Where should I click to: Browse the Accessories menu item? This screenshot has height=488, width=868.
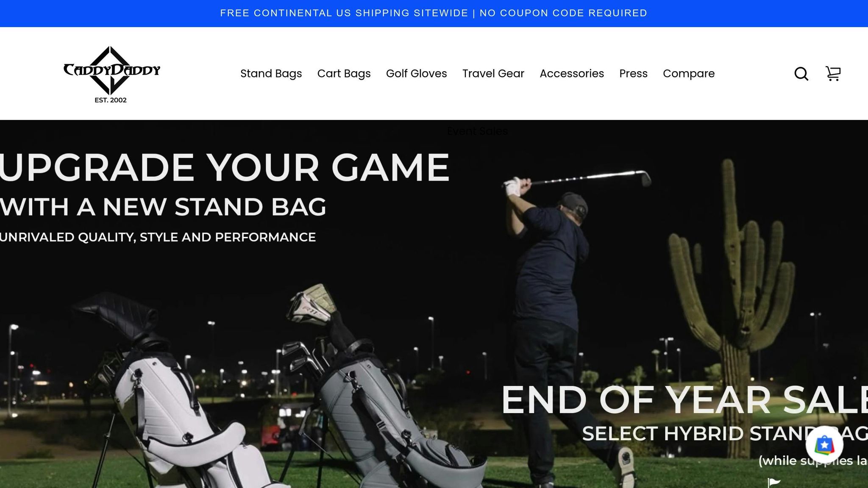pyautogui.click(x=572, y=74)
